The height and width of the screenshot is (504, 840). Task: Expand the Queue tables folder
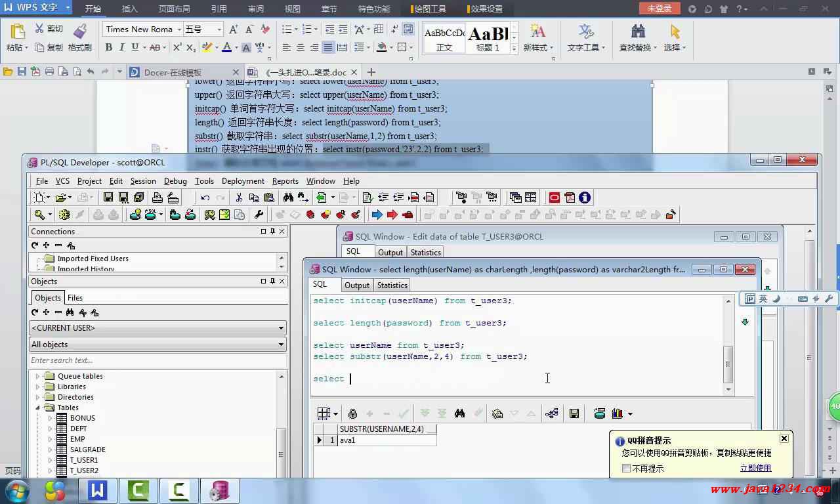tap(37, 376)
